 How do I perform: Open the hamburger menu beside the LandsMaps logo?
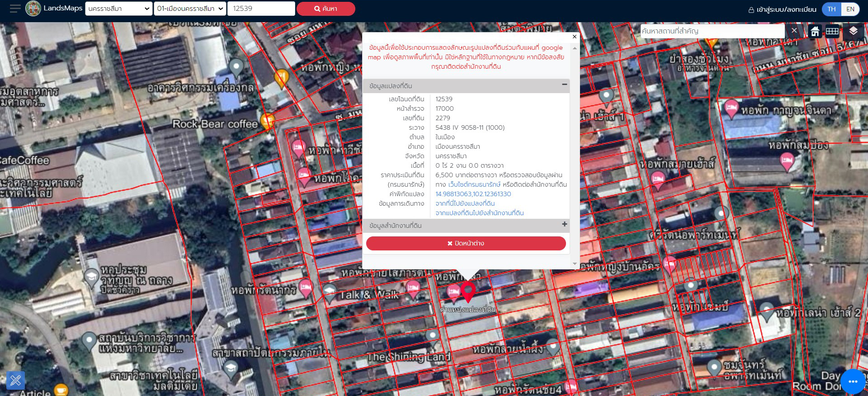[15, 9]
